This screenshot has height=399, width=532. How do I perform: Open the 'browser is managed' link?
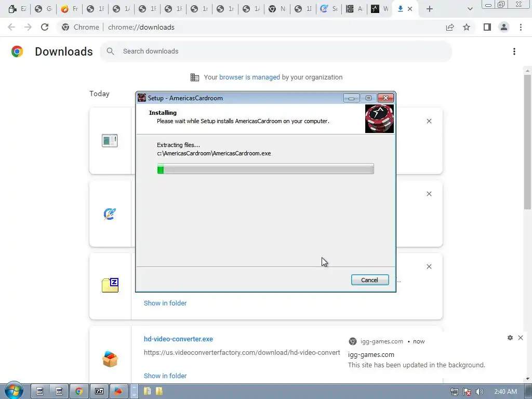[249, 77]
